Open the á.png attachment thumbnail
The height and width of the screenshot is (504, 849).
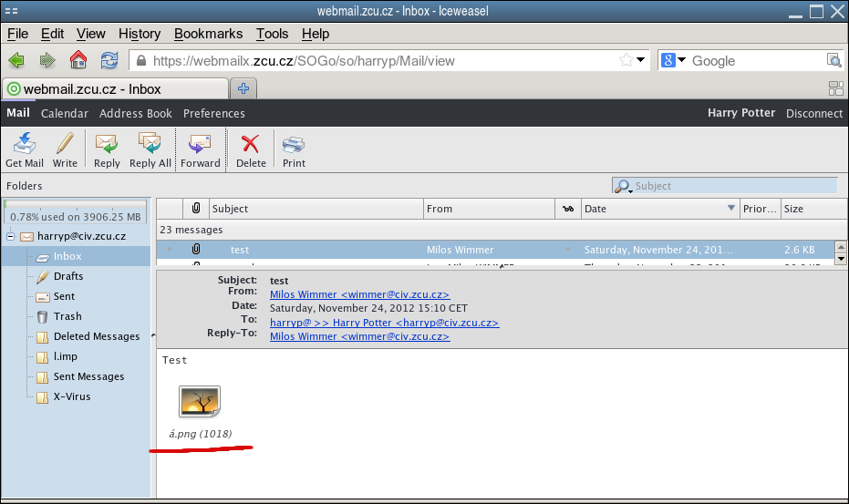(200, 402)
